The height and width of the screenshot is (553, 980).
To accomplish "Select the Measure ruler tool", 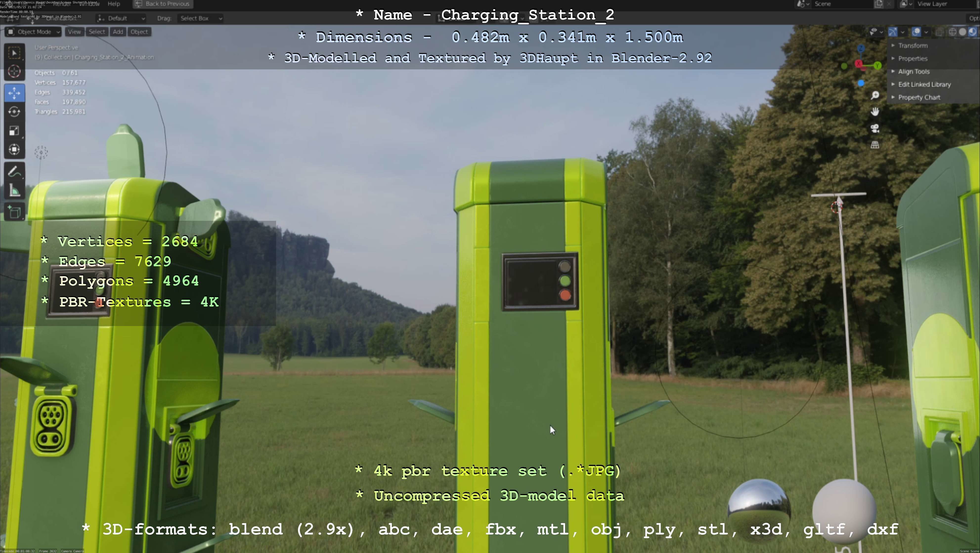I will tap(14, 190).
